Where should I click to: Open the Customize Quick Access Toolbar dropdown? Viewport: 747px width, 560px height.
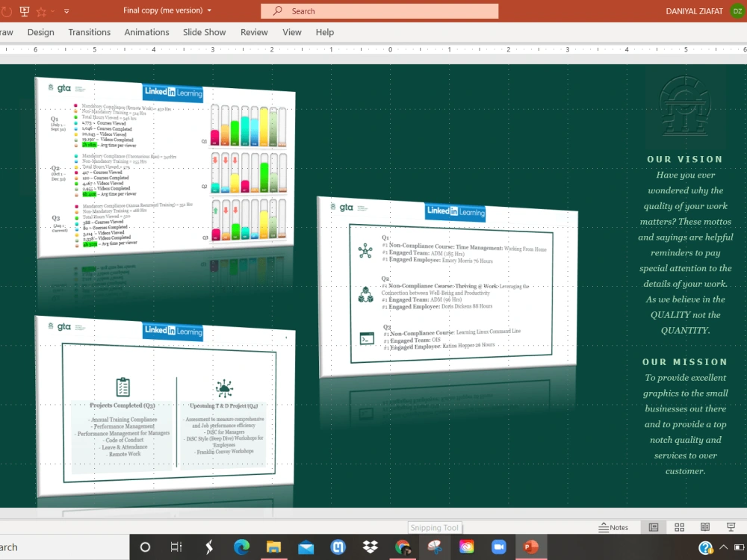66,10
